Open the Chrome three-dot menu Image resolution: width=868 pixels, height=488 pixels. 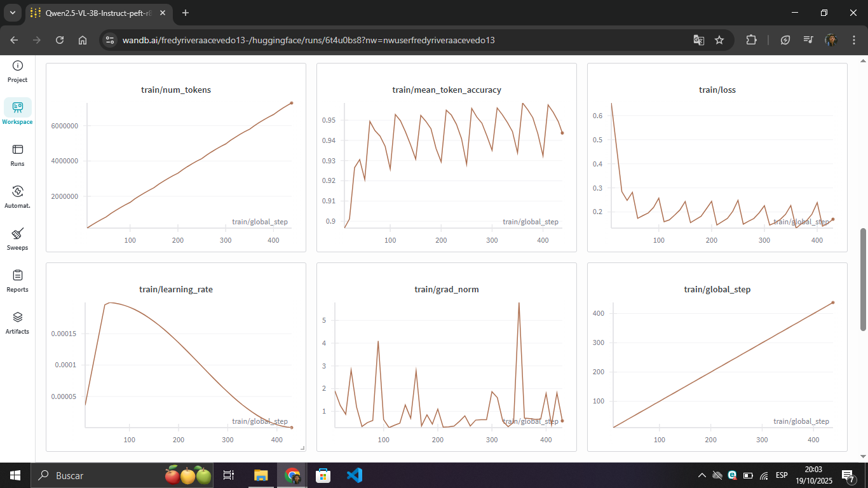[x=855, y=39]
